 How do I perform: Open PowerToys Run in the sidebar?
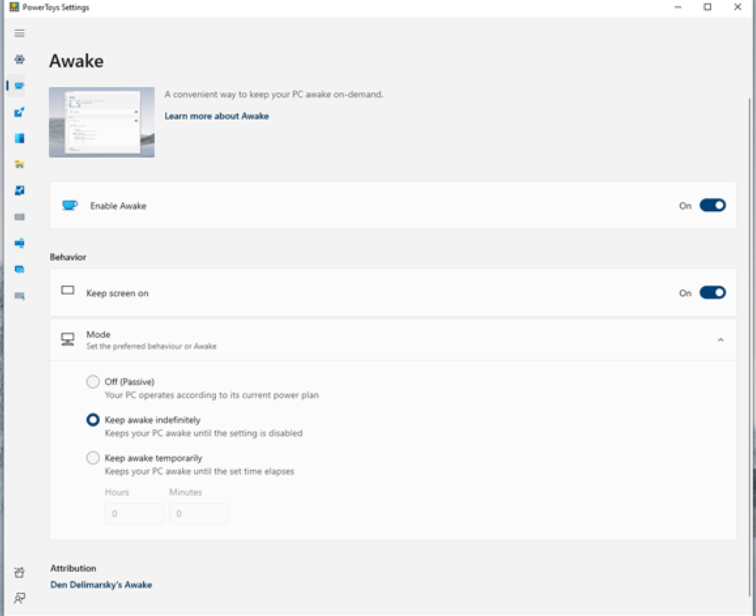pyautogui.click(x=19, y=269)
